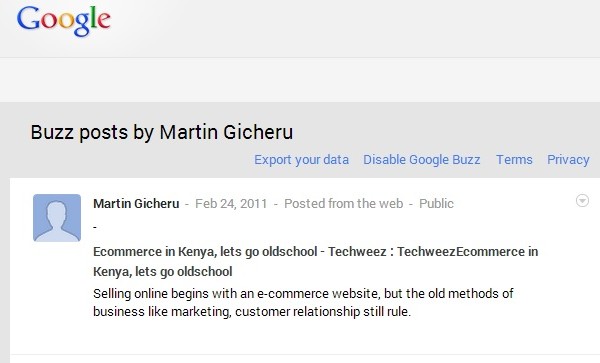Click the Selling online begins post description
Image resolution: width=600 pixels, height=363 pixels.
[303, 303]
